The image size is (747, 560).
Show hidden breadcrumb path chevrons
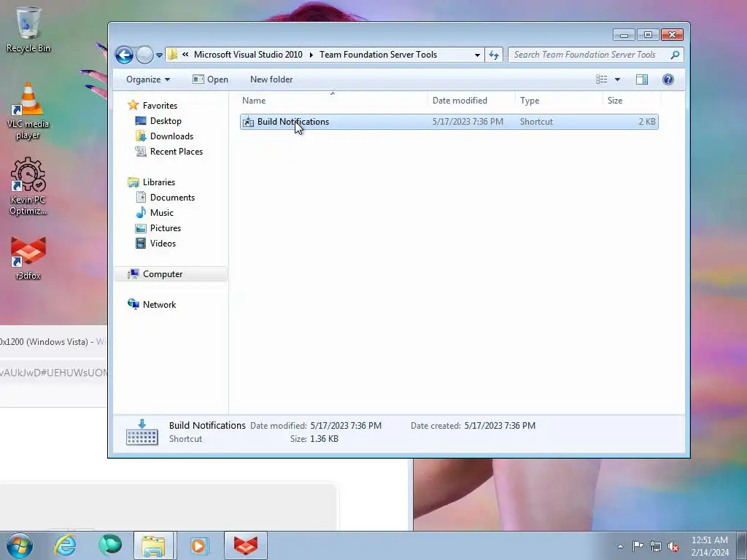(x=185, y=55)
